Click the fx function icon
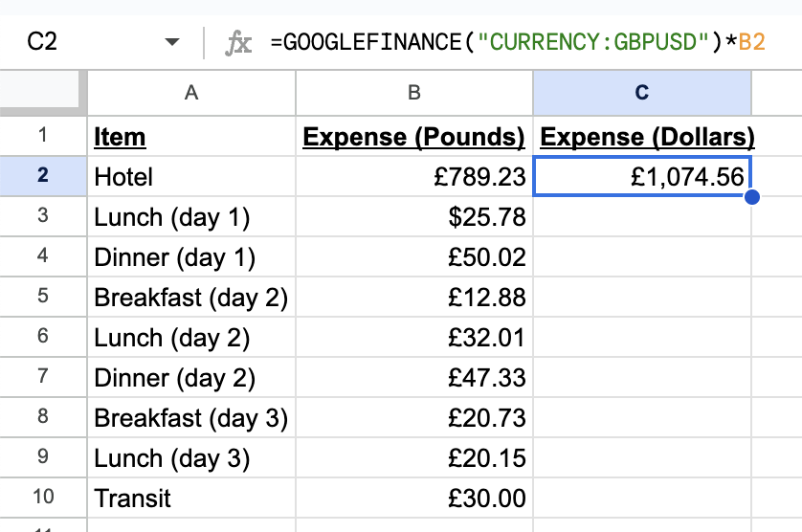 [x=237, y=42]
